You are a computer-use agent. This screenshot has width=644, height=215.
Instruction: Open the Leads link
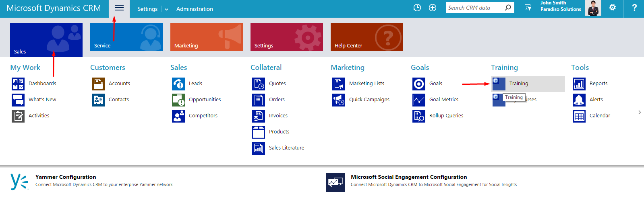tap(195, 84)
